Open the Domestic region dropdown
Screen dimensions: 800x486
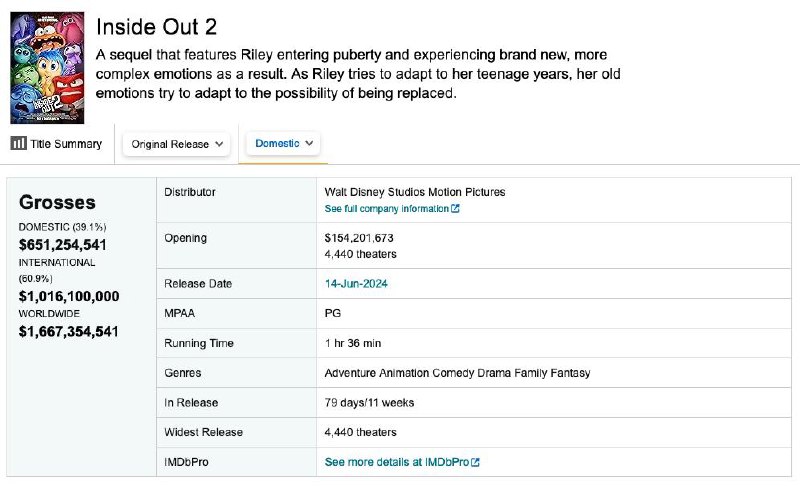point(283,144)
